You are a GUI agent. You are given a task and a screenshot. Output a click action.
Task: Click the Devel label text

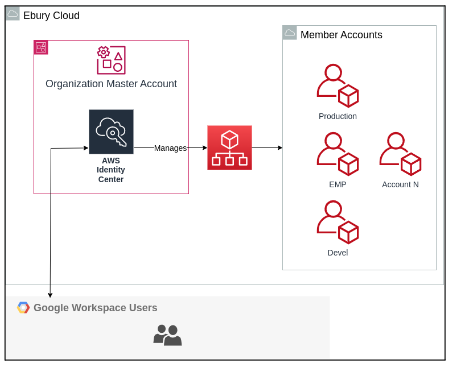coord(338,253)
